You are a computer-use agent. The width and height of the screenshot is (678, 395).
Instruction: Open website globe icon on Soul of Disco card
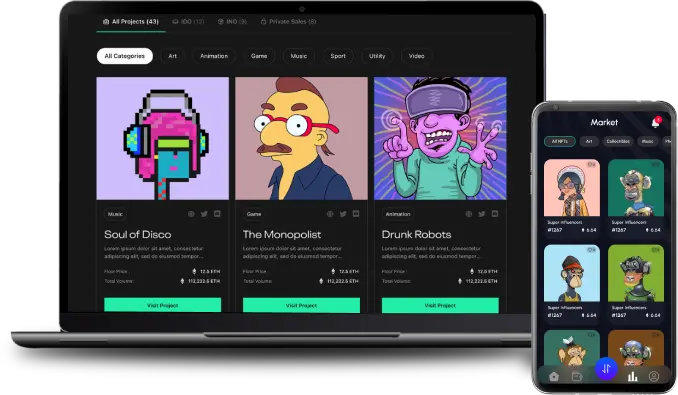click(191, 214)
